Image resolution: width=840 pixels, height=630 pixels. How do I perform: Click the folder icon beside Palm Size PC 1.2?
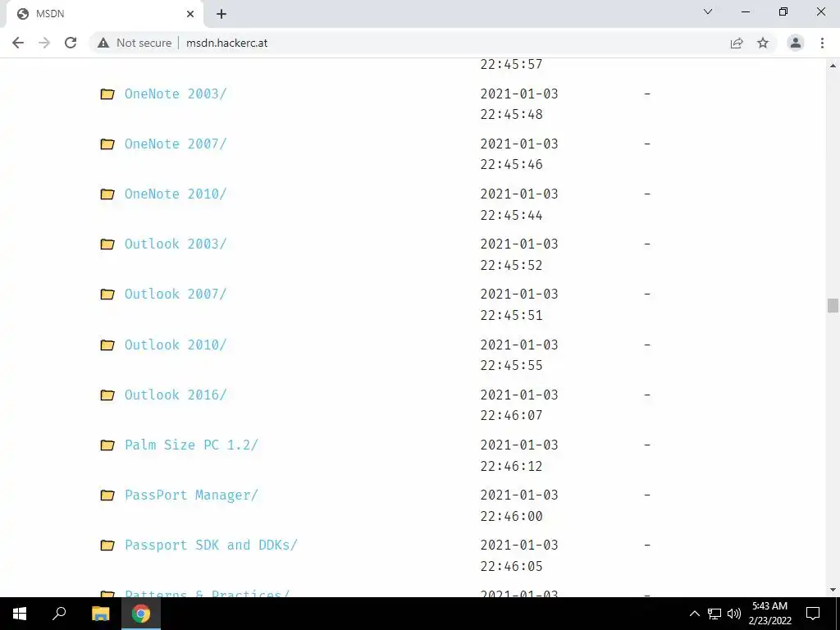pyautogui.click(x=107, y=445)
